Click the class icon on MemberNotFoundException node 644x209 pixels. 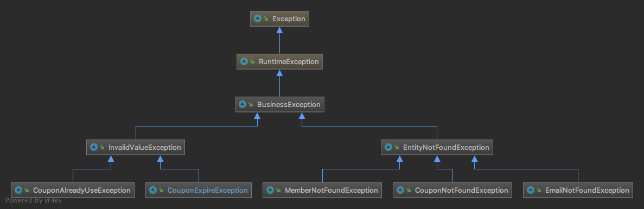point(270,190)
